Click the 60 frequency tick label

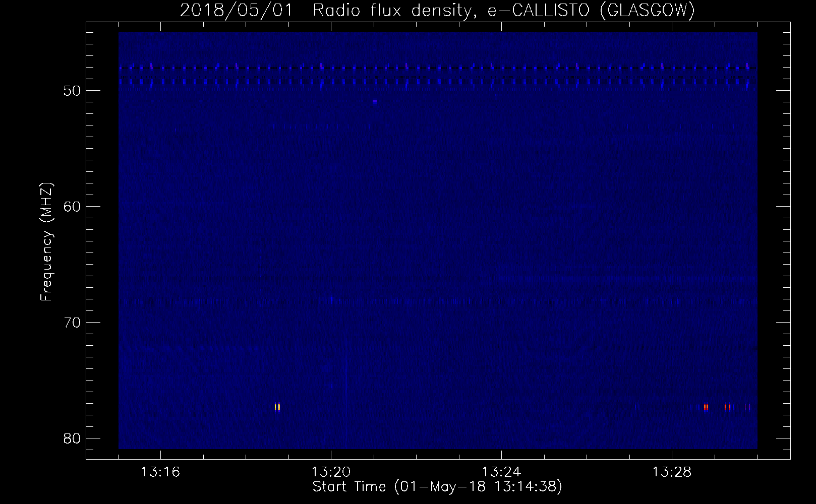[x=73, y=207]
